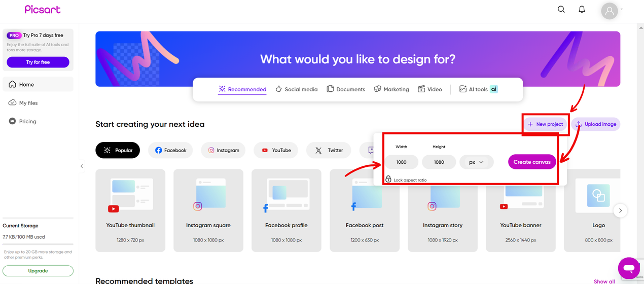The height and width of the screenshot is (284, 644).
Task: Open the Facebook profile template card
Action: click(x=287, y=210)
